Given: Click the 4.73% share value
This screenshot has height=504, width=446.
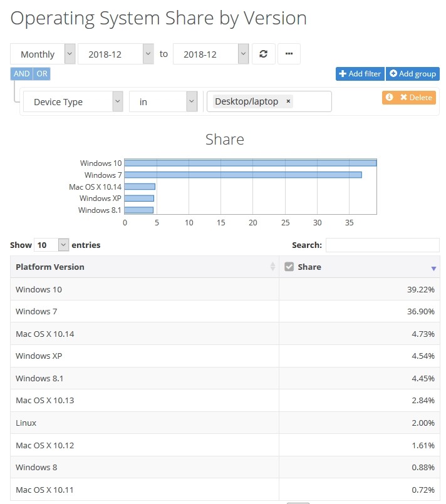Looking at the screenshot, I should point(423,334).
